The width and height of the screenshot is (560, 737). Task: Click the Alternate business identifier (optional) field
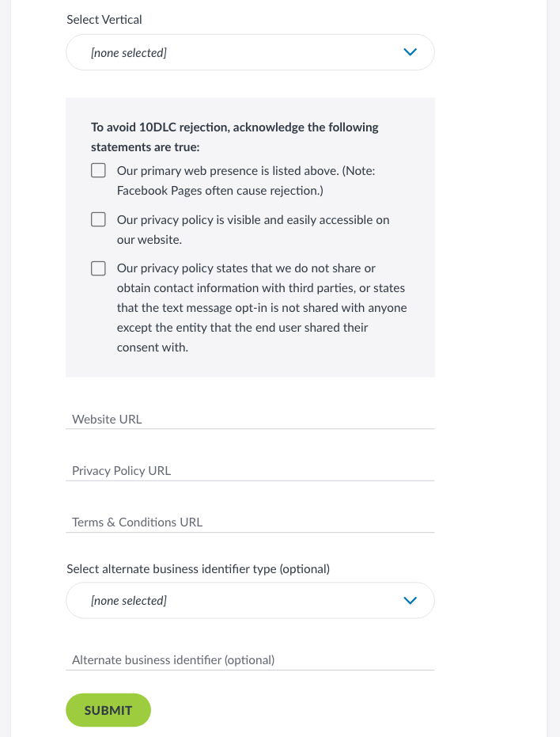(250, 659)
